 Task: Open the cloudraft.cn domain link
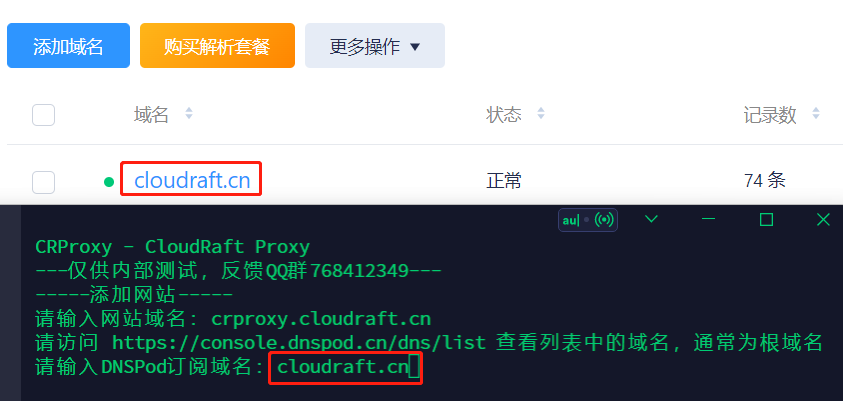[192, 180]
